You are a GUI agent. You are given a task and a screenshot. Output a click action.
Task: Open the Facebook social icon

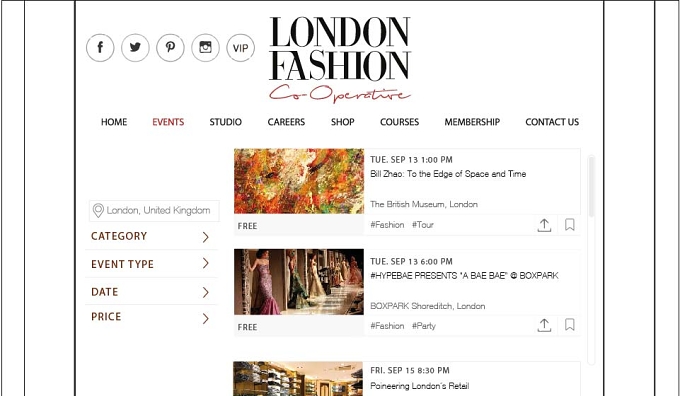[100, 48]
